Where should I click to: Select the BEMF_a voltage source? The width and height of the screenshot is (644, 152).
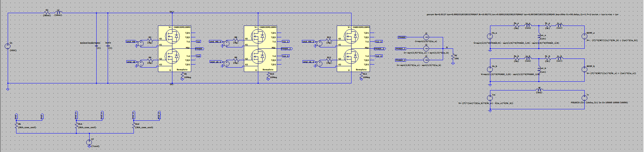click(x=584, y=36)
